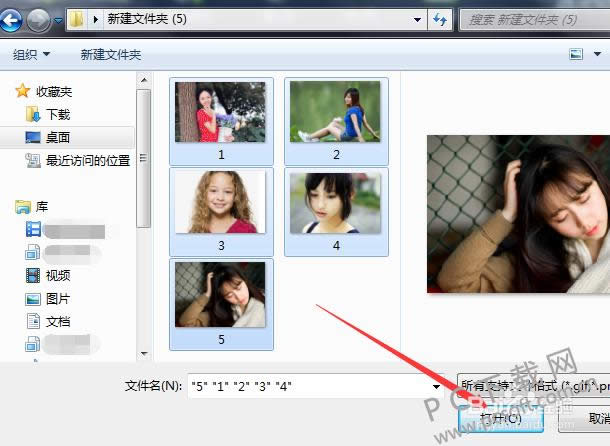This screenshot has width=610, height=446.
Task: Click the 打开 button
Action: tap(500, 418)
